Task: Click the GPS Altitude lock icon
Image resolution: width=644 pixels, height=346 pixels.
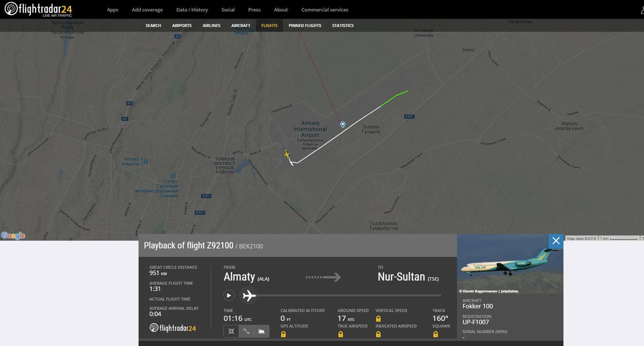Action: pyautogui.click(x=283, y=334)
